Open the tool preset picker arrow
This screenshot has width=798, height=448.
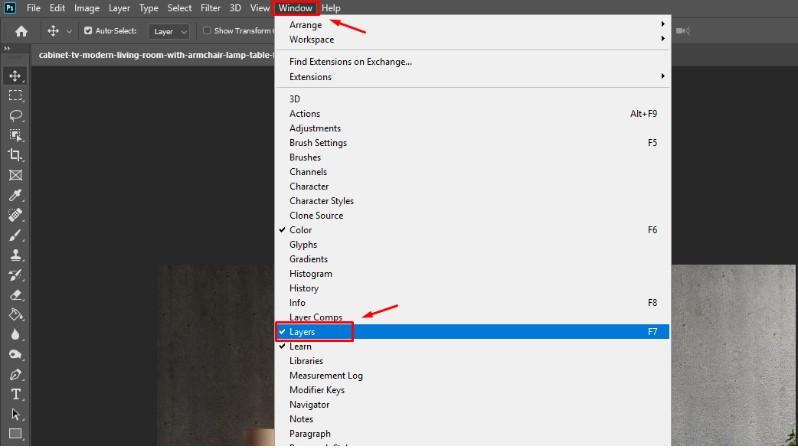click(x=69, y=32)
